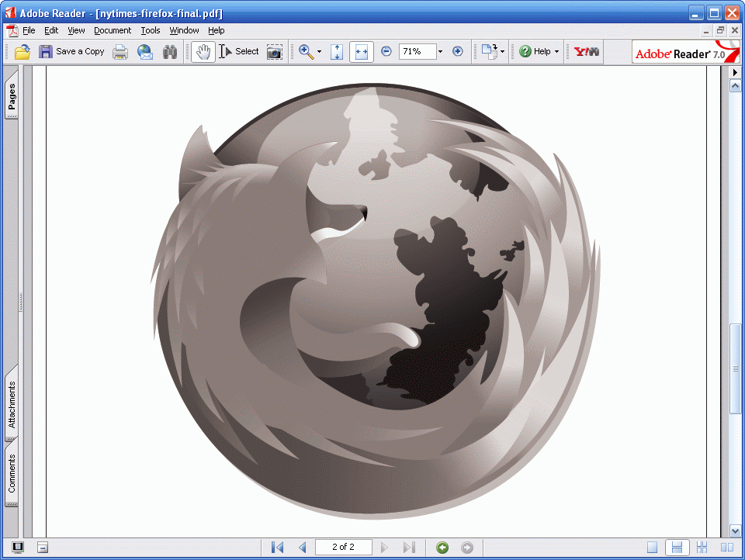Expand the Zoom tool dropdown arrow
Screen dimensions: 745x560
319,51
